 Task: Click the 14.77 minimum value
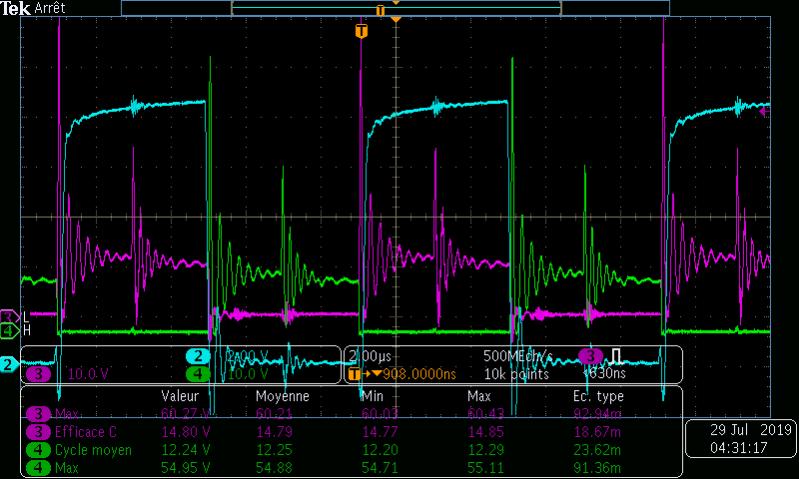380,432
